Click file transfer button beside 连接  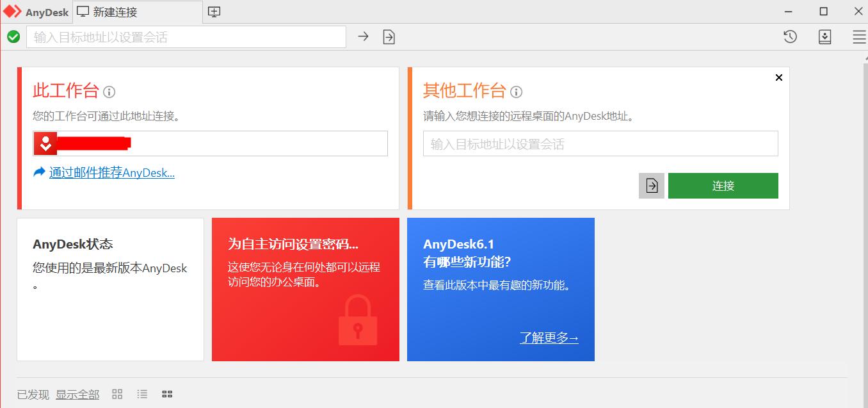click(652, 186)
